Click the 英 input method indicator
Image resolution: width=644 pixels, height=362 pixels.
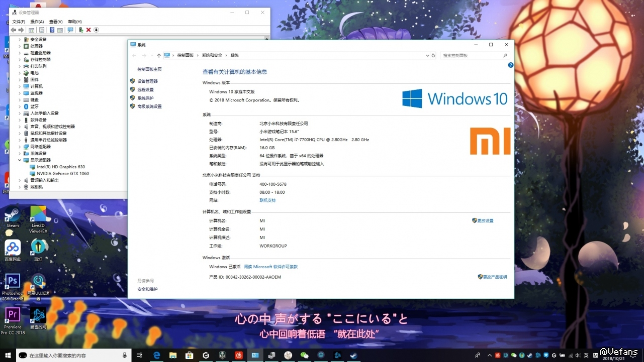click(586, 355)
